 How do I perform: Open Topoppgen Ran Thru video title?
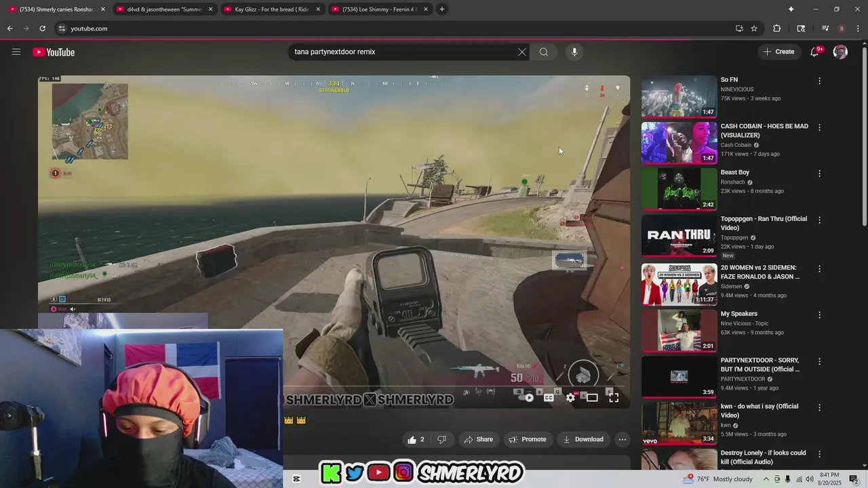point(764,224)
